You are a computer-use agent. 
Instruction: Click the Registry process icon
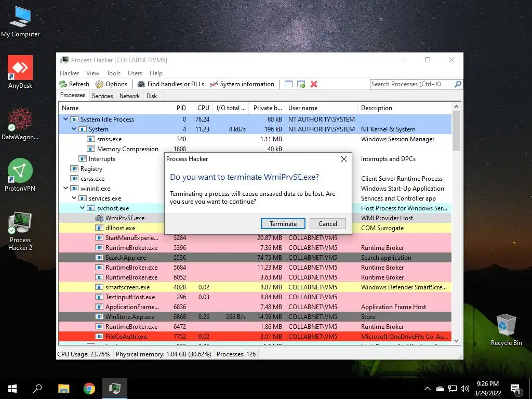74,169
